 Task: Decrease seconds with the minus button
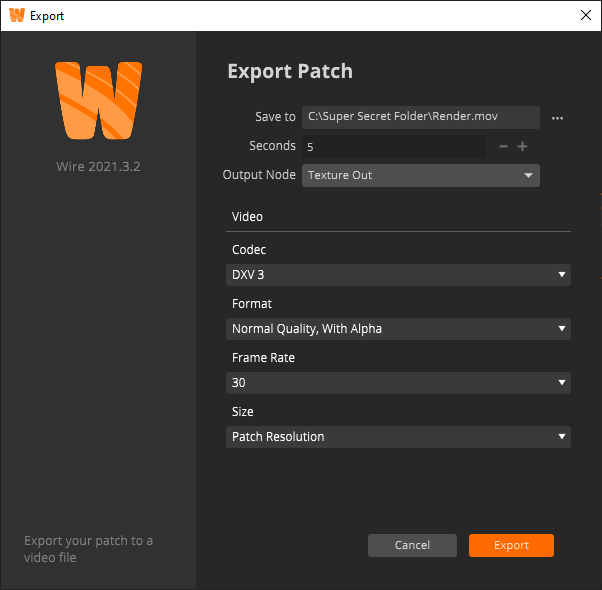503,147
